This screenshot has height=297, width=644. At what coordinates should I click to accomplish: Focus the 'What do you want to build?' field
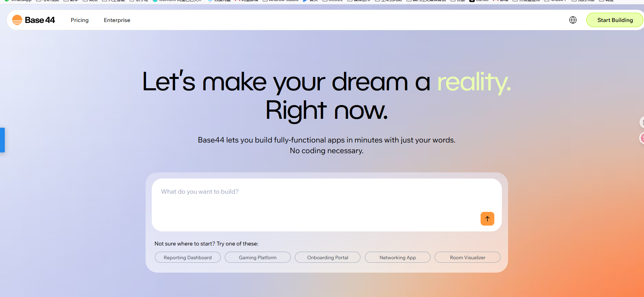point(327,205)
